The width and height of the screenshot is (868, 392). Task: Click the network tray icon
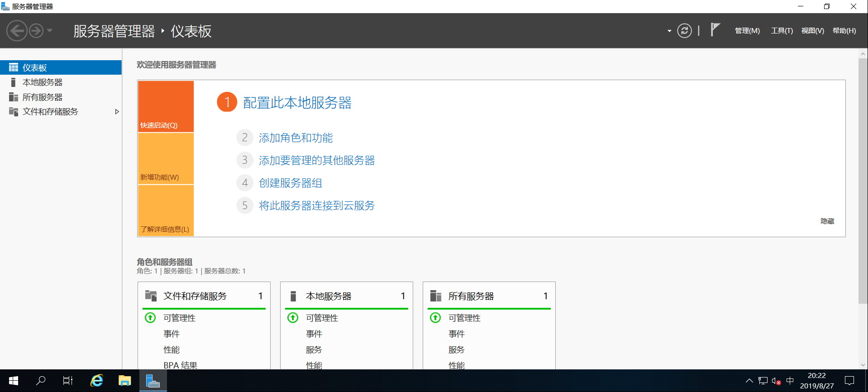coord(763,381)
